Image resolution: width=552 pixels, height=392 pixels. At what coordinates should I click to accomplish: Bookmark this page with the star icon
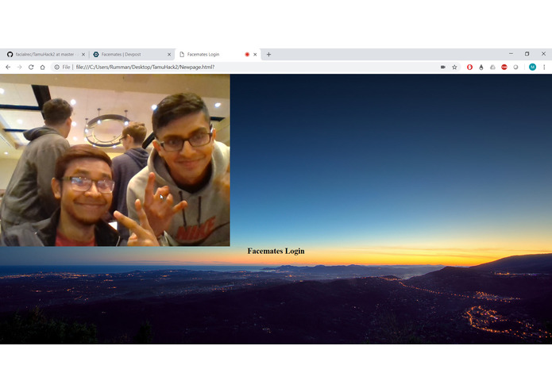[454, 67]
